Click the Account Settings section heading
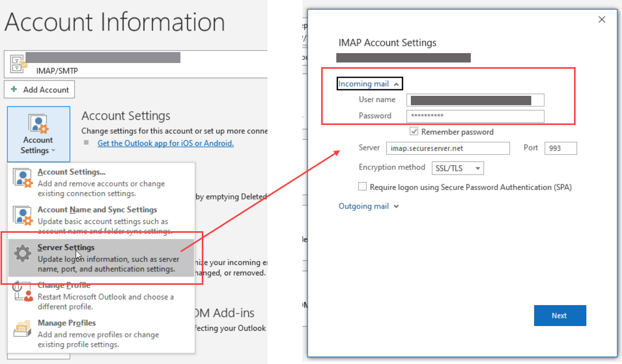 pyautogui.click(x=126, y=116)
